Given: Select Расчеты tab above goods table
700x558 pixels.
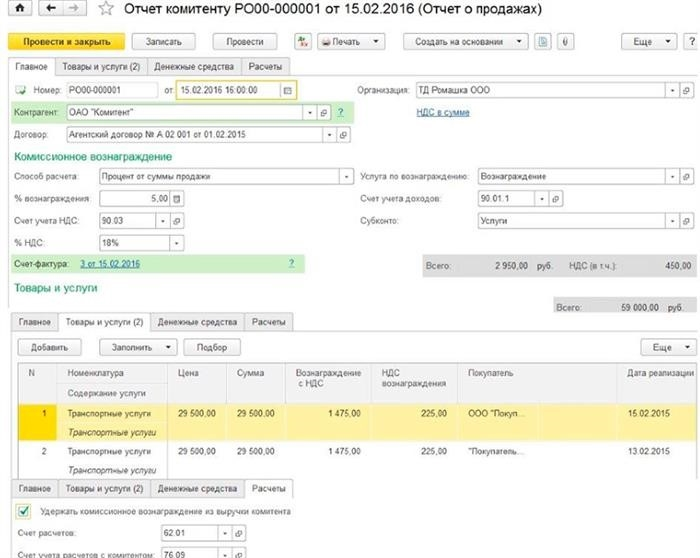Looking at the screenshot, I should 268,322.
